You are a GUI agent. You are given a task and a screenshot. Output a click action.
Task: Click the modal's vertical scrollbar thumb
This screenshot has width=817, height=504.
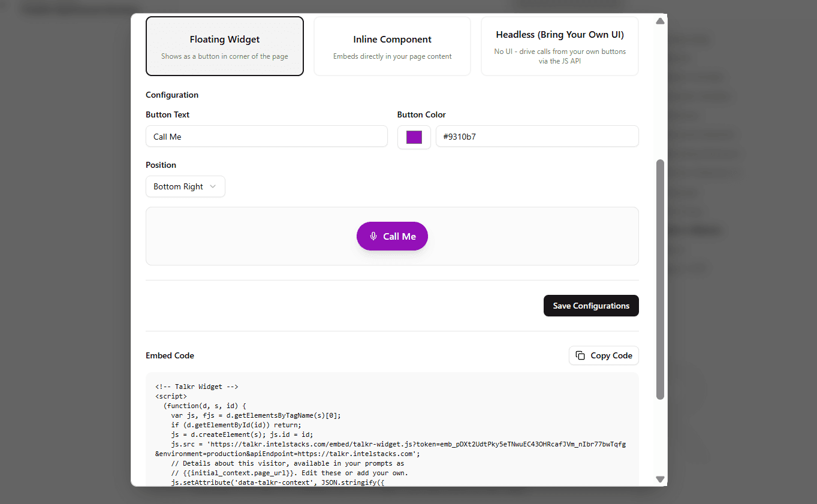click(x=661, y=279)
